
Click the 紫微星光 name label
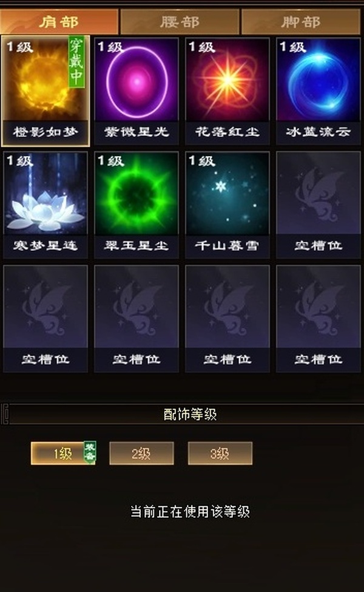pyautogui.click(x=136, y=132)
